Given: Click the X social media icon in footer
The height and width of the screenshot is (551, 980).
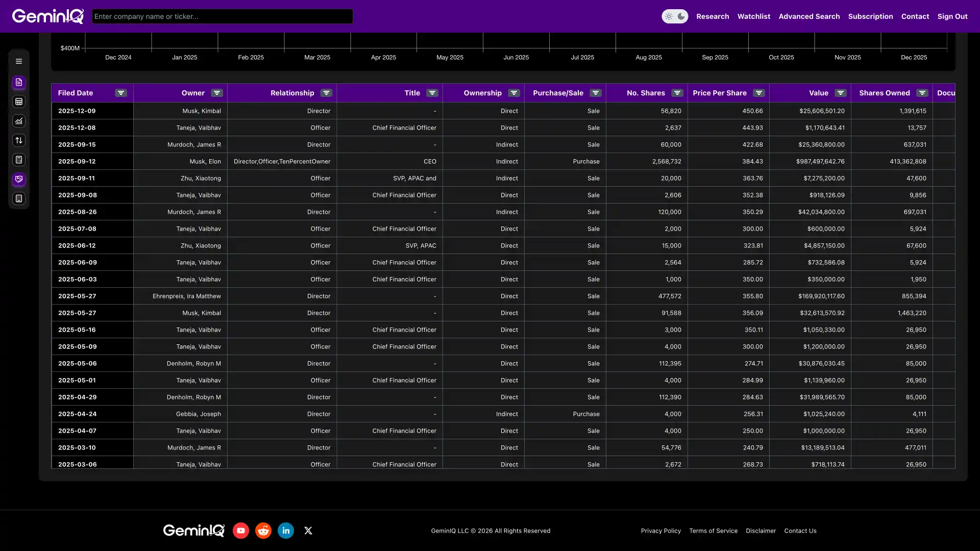Looking at the screenshot, I should [x=308, y=531].
